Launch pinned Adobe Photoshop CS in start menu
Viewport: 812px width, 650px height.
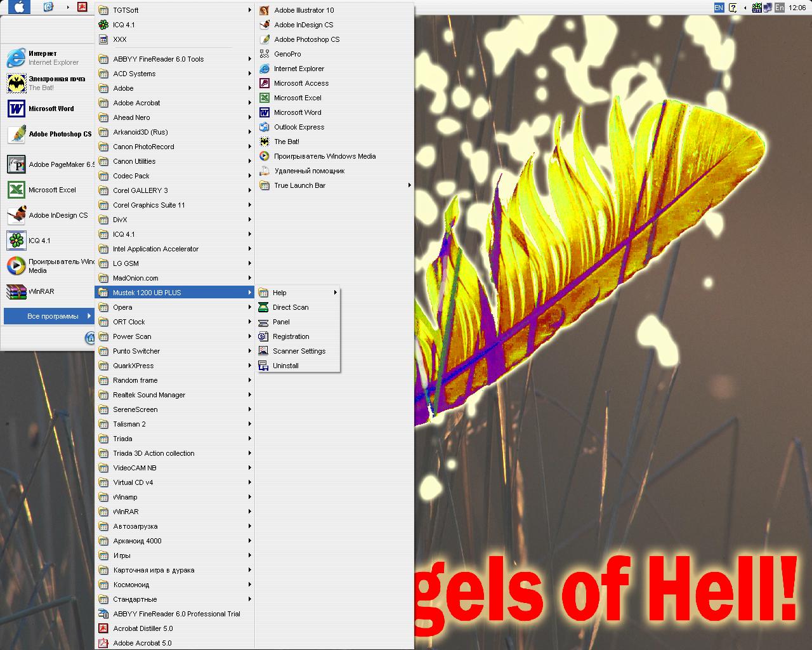(x=48, y=134)
